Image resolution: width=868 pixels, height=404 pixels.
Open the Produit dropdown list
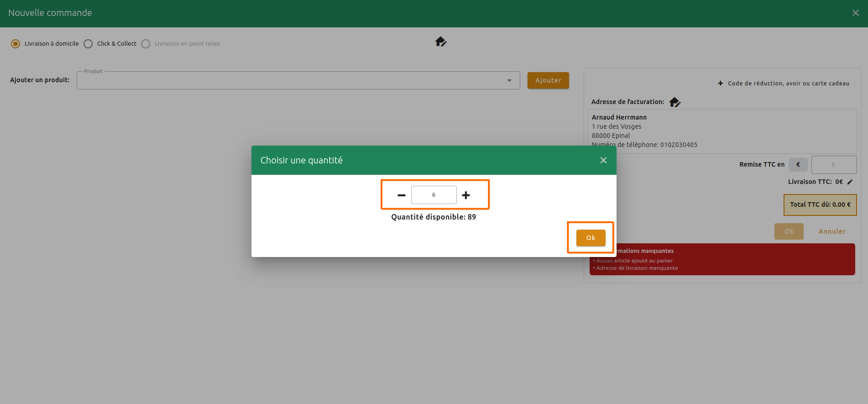pos(298,80)
